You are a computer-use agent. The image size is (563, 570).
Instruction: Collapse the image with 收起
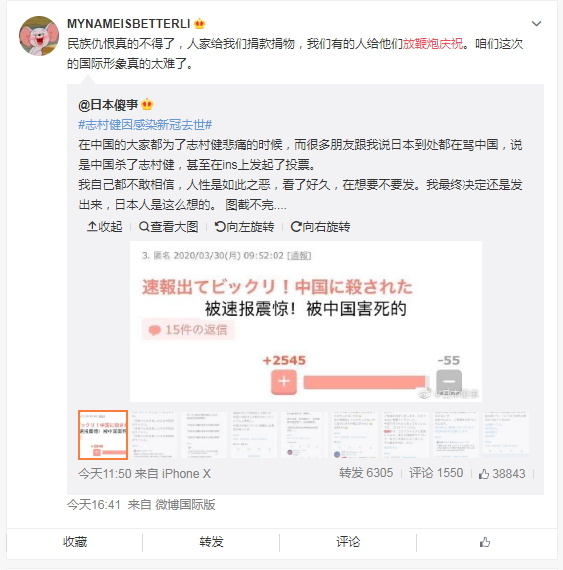point(105,226)
